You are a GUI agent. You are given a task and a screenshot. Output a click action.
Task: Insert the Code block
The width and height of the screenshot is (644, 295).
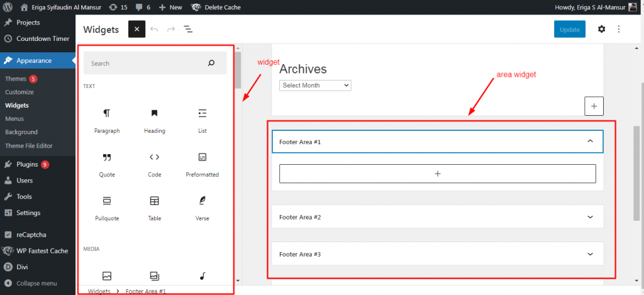point(155,165)
